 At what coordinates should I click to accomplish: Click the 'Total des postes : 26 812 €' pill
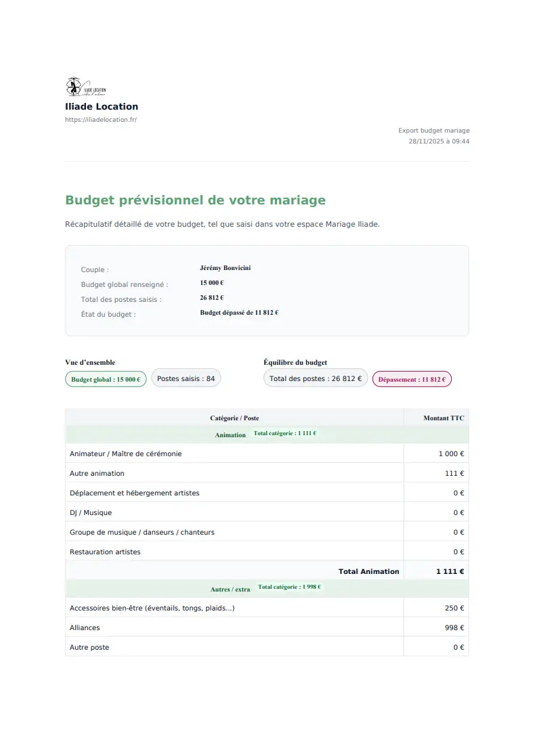(x=316, y=378)
